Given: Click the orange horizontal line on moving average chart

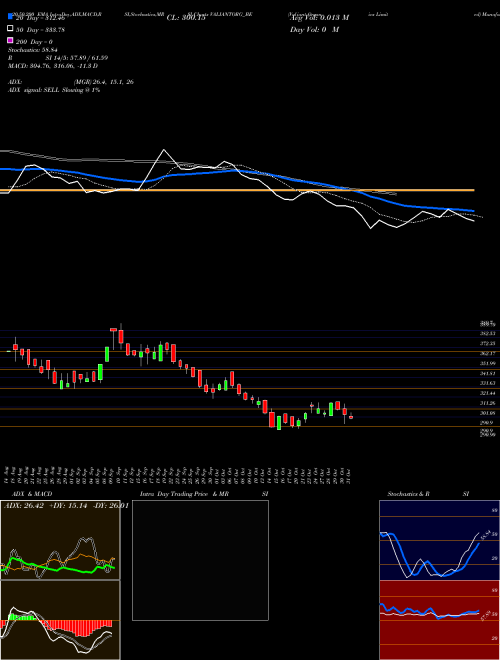Looking at the screenshot, I should coord(237,190).
